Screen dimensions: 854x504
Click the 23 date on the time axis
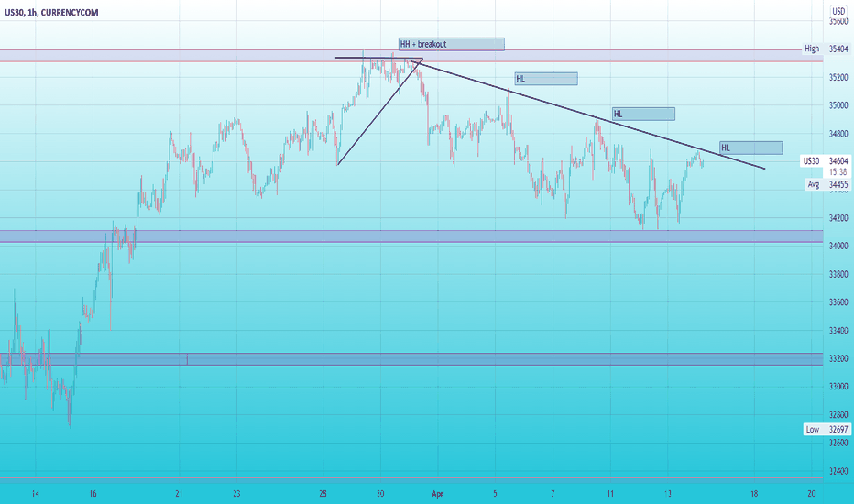(236, 494)
